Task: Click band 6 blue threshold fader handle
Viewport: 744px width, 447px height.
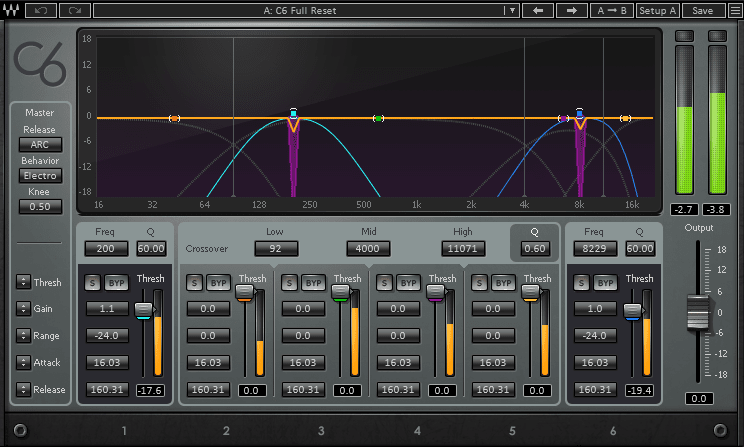Action: pos(632,312)
